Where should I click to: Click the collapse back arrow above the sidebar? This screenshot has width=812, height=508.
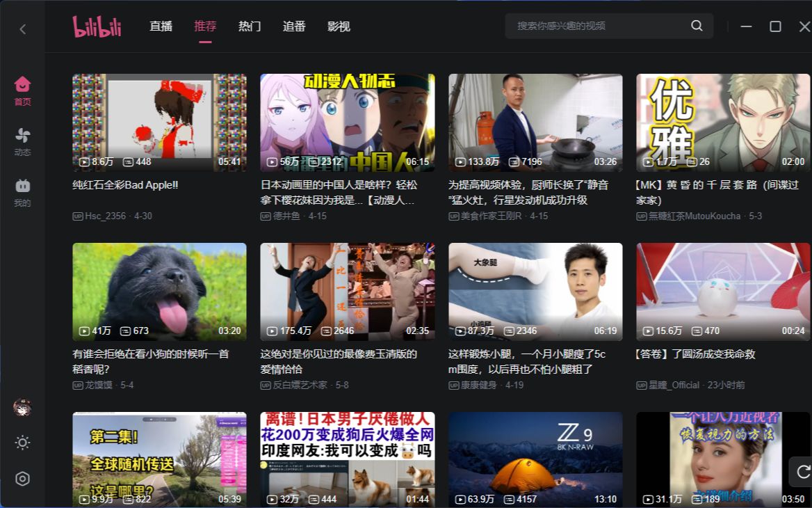click(22, 29)
